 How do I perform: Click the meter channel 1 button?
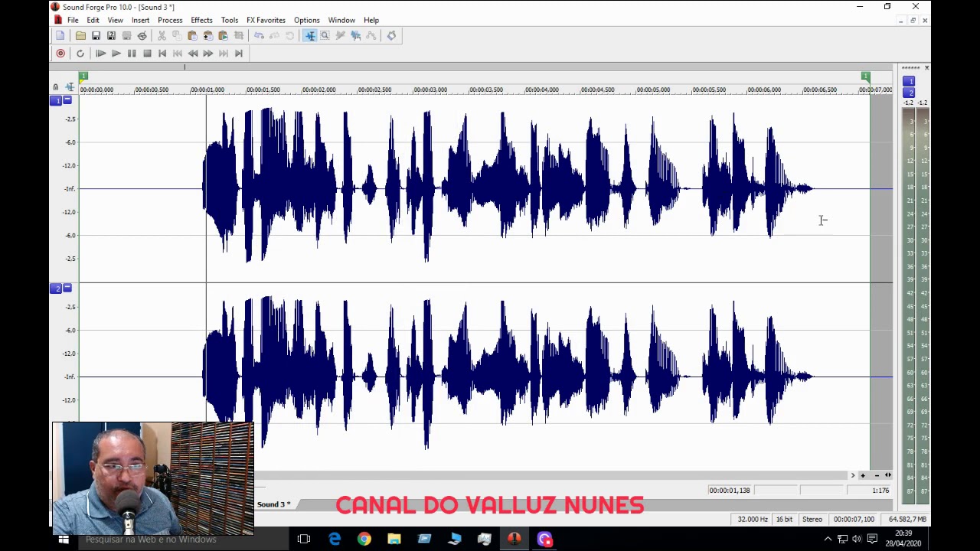(x=909, y=81)
